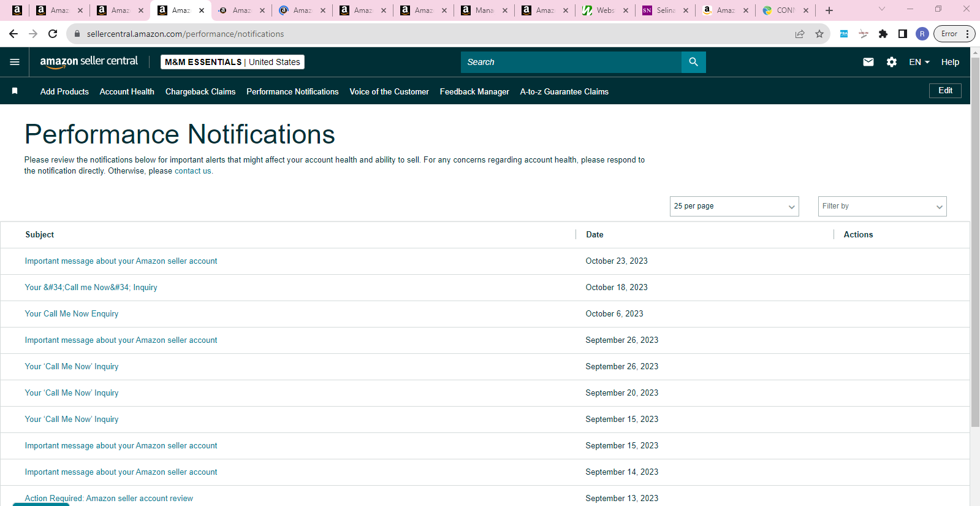Click the R profile avatar

pyautogui.click(x=922, y=34)
